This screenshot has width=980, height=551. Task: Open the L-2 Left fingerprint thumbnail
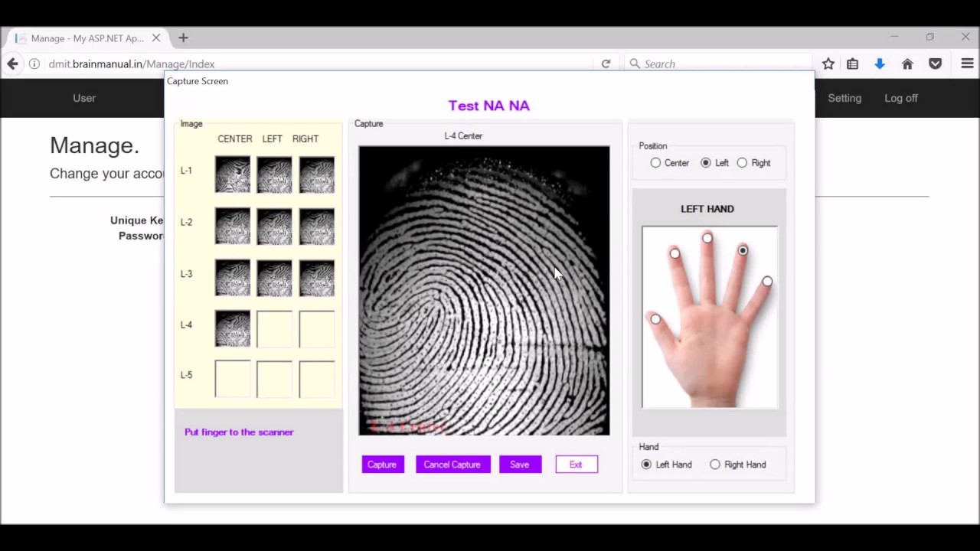coord(275,227)
